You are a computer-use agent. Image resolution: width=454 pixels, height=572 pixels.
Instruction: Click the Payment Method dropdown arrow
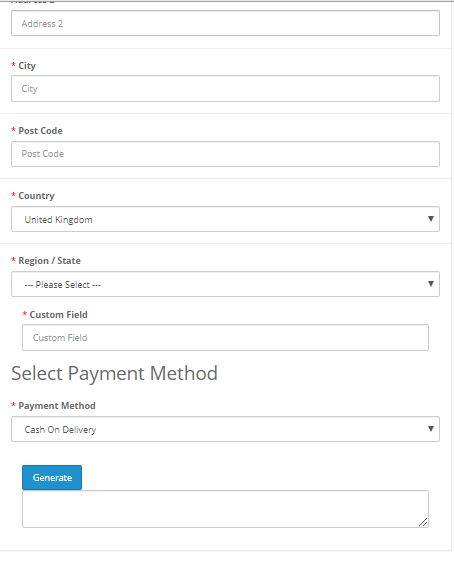(x=431, y=429)
